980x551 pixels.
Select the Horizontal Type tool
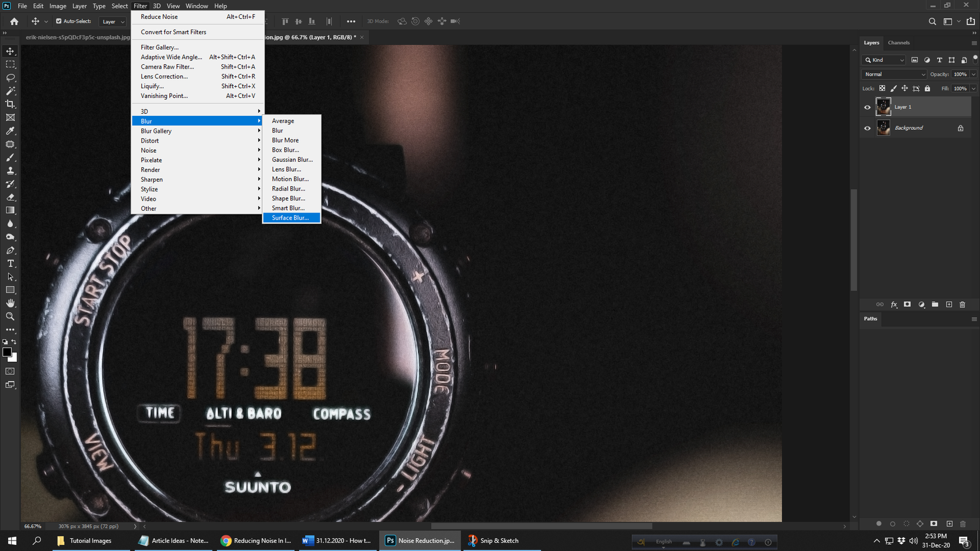(x=10, y=264)
